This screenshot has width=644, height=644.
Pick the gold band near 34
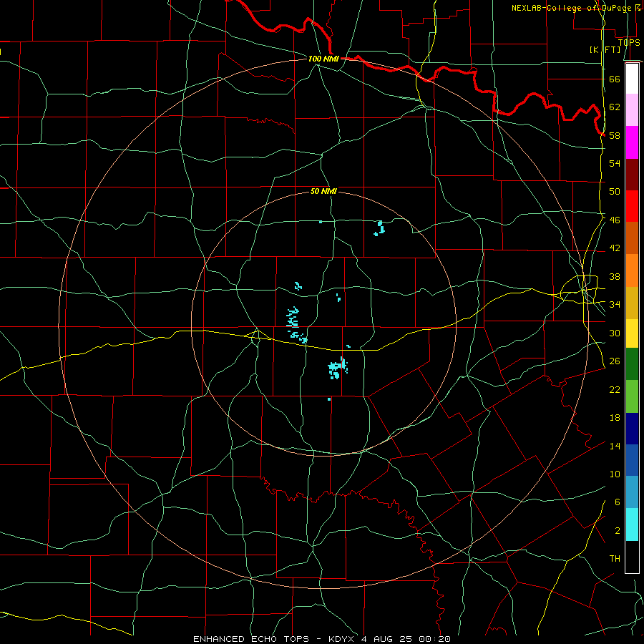pyautogui.click(x=632, y=303)
